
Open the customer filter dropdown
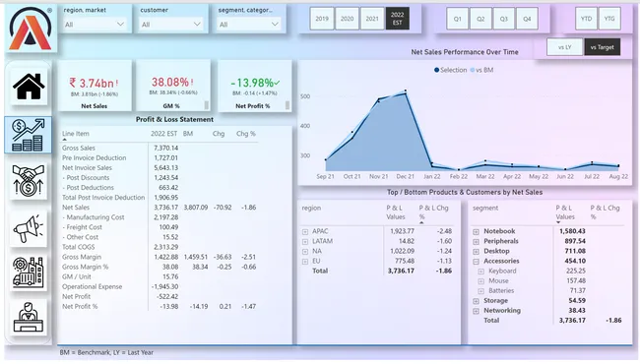pos(171,25)
